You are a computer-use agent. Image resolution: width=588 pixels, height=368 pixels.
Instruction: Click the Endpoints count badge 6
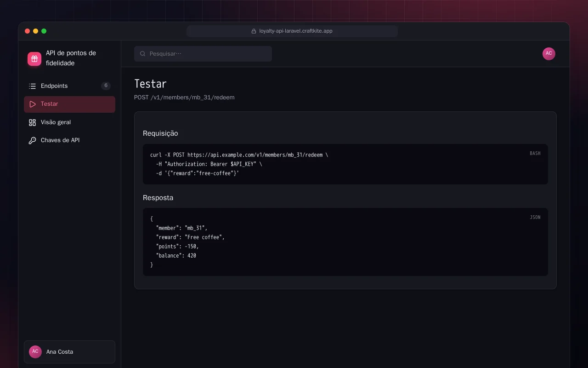pyautogui.click(x=106, y=86)
